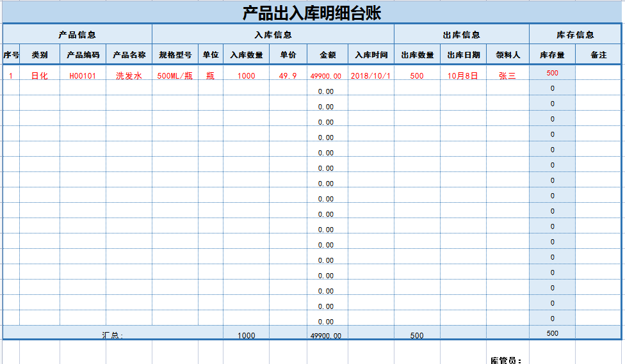
Task: Click the cell containing 日化
Action: point(40,72)
